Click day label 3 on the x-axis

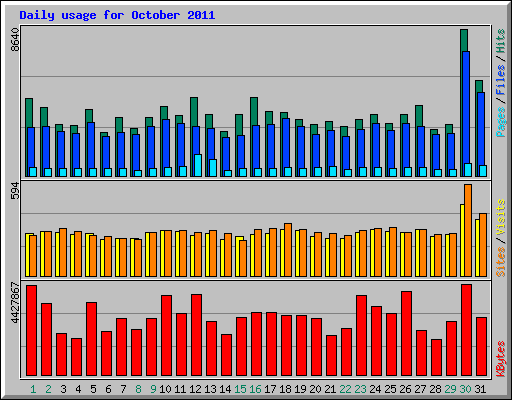63,389
